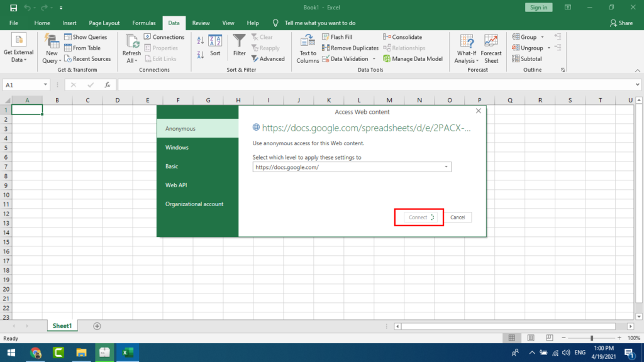The image size is (644, 362).
Task: Select Basic authentication option
Action: 197,166
